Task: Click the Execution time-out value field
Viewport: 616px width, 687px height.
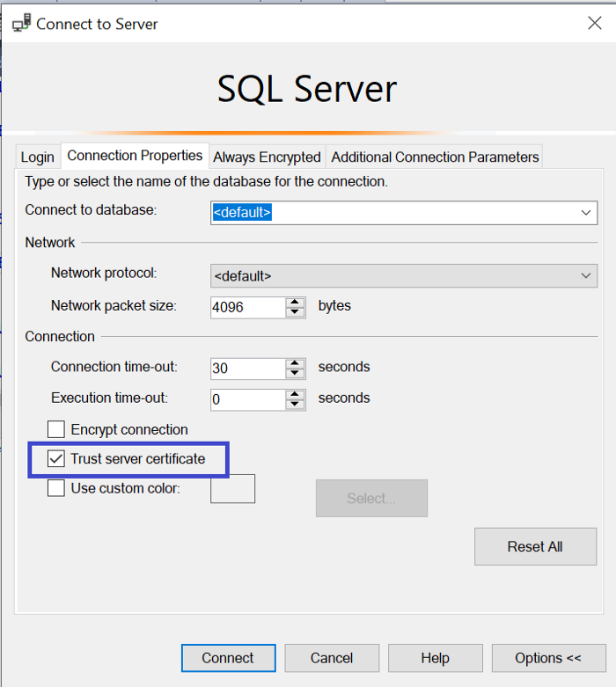Action: click(247, 399)
